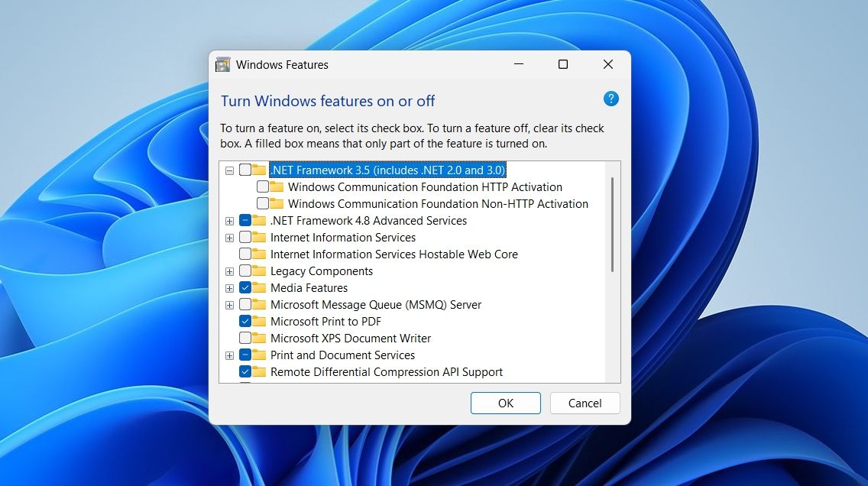Select 'Windows Communication Foundation HTTP Activation' text
Image resolution: width=868 pixels, height=486 pixels.
click(425, 186)
